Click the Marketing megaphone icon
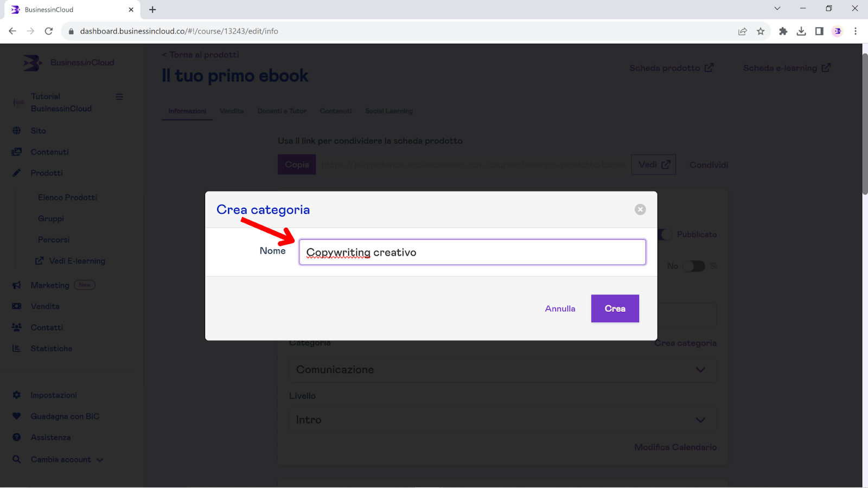Viewport: 868px width, 488px height. (x=17, y=285)
